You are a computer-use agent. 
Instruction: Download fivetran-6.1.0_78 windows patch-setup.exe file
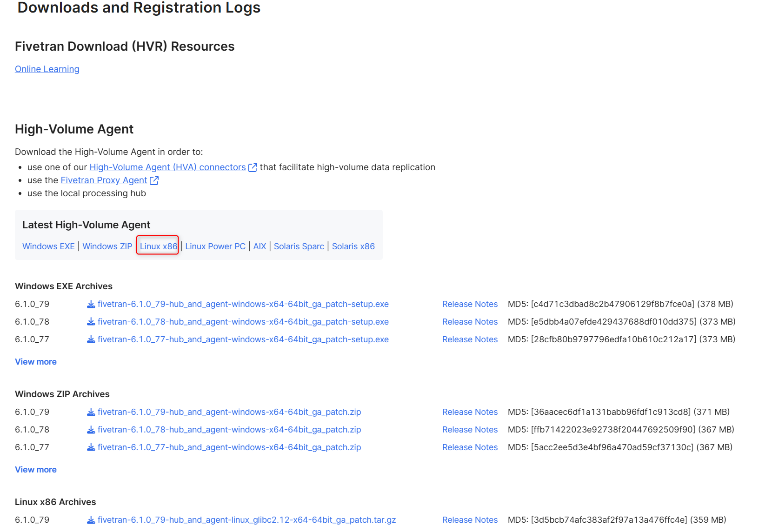coord(243,322)
